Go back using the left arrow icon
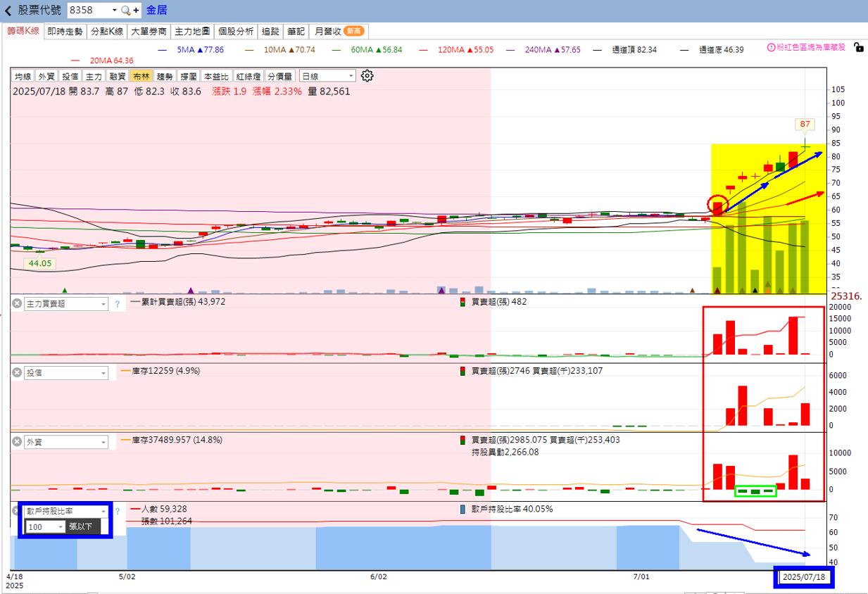Image resolution: width=868 pixels, height=594 pixels. tap(8, 11)
